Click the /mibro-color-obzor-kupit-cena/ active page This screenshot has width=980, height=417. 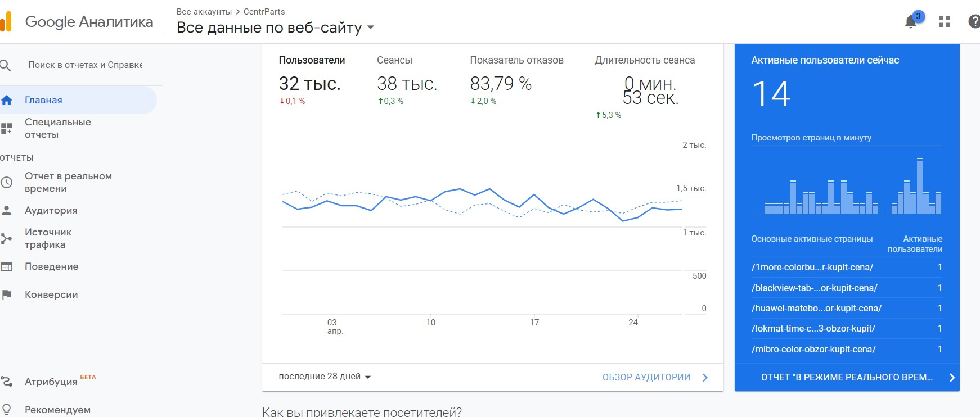click(813, 349)
